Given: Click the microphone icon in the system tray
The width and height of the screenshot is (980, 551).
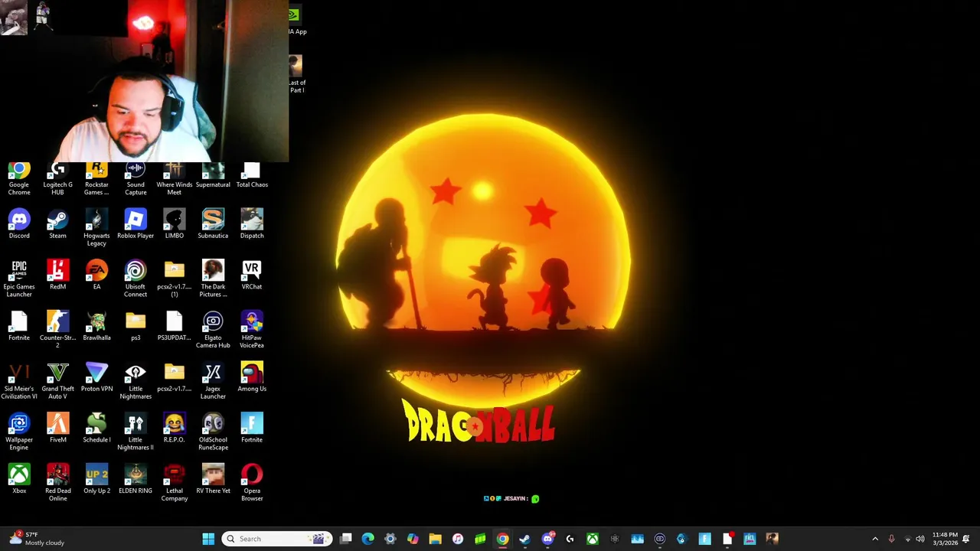Looking at the screenshot, I should pos(891,539).
